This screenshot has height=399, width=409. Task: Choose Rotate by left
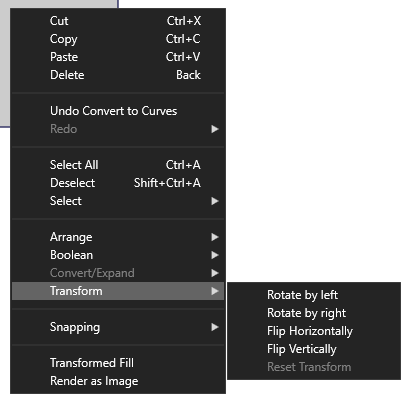click(314, 295)
